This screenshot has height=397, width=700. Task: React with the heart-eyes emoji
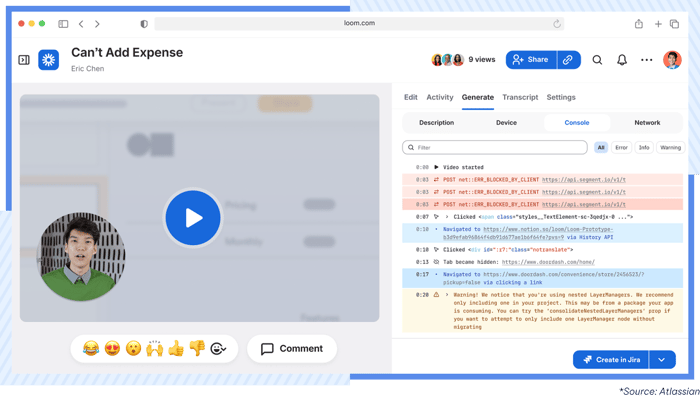(x=112, y=348)
